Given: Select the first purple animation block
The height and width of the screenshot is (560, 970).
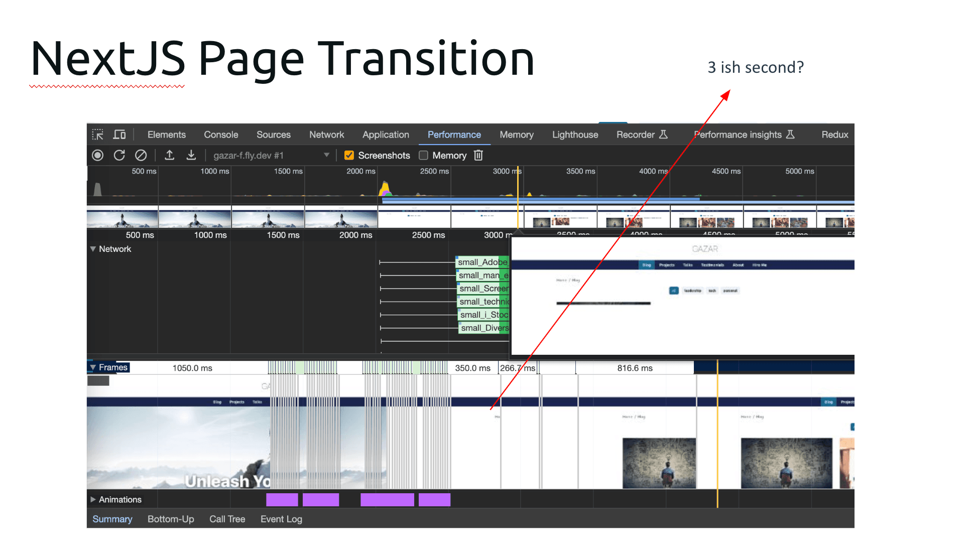Looking at the screenshot, I should (282, 500).
